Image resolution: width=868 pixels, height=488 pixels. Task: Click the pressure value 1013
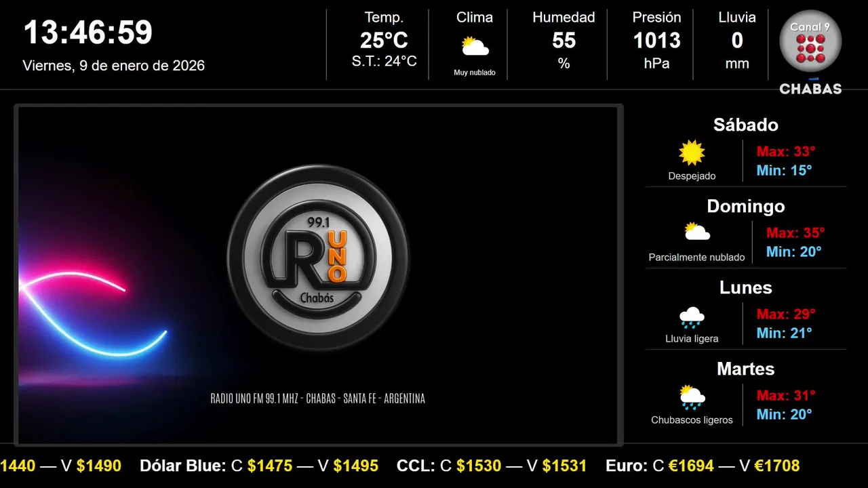(x=656, y=41)
